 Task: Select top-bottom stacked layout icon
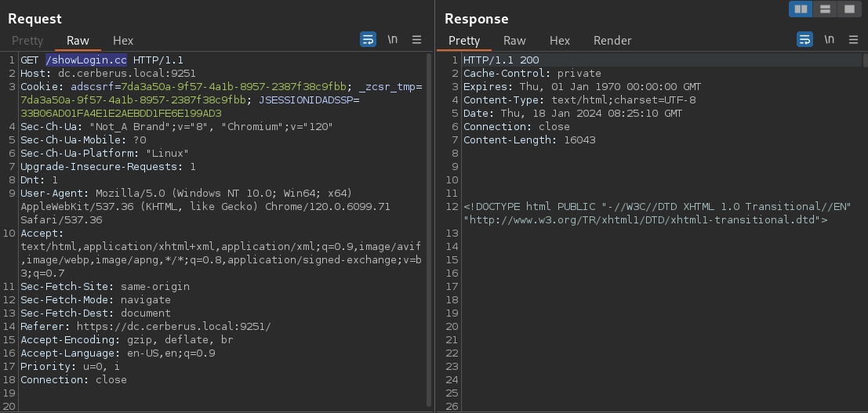coord(825,9)
